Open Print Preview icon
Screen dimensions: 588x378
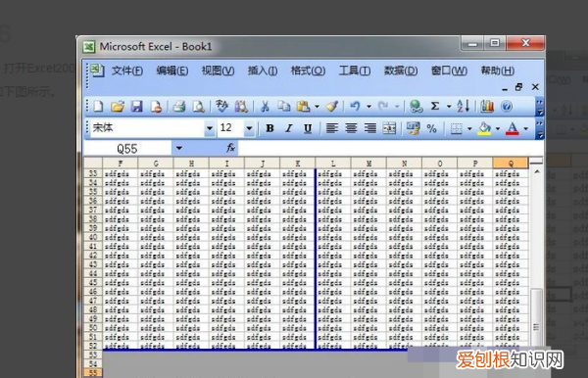coord(198,107)
